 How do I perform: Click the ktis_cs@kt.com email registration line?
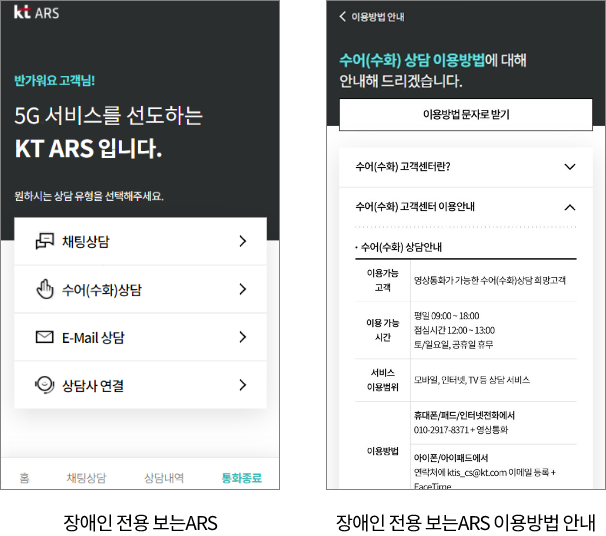(x=485, y=472)
